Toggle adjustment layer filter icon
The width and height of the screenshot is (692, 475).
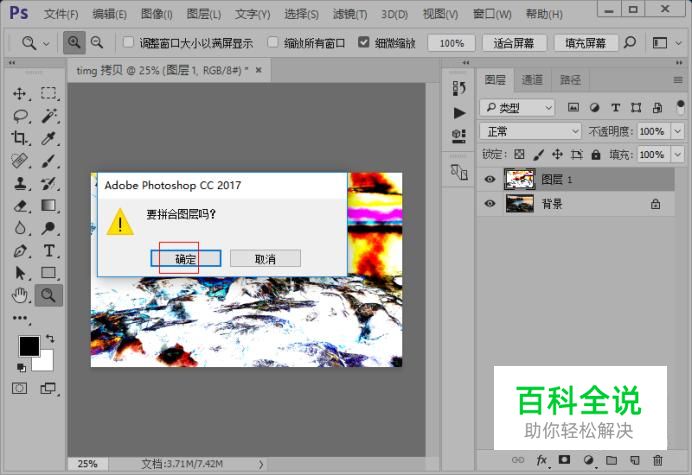point(594,107)
